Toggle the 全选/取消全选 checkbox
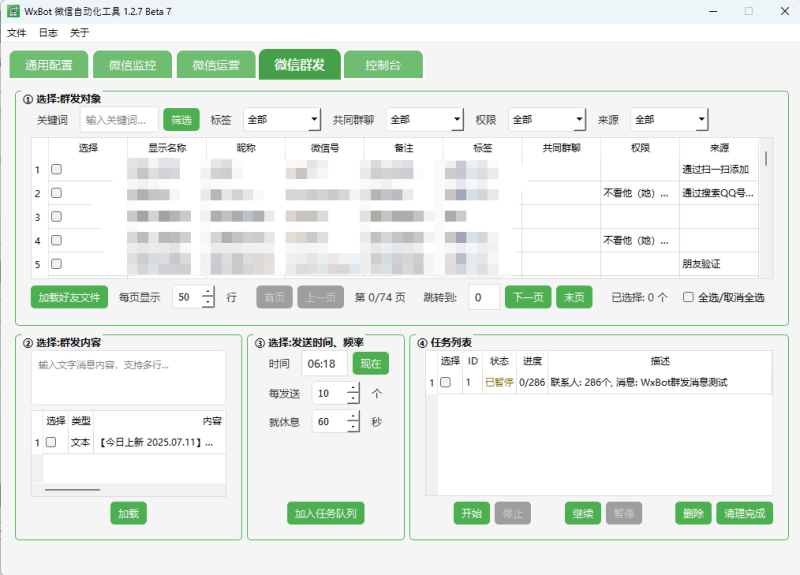Viewport: 800px width, 575px height. (x=688, y=297)
